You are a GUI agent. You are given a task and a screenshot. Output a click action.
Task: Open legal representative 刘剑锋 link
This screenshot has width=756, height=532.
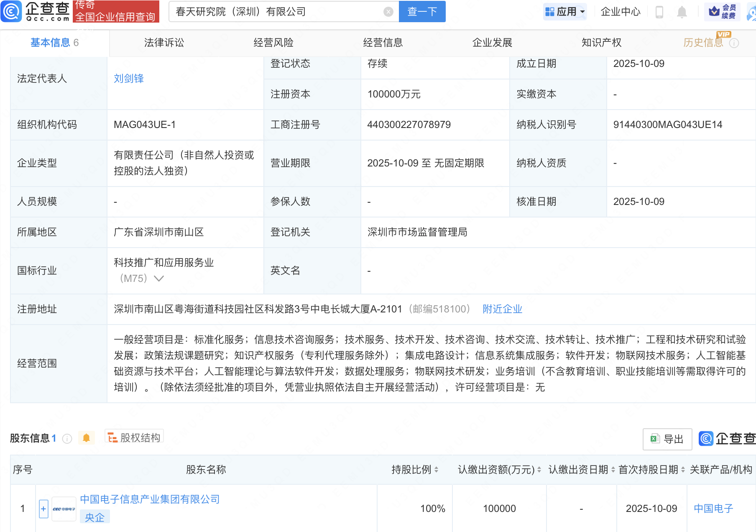129,79
